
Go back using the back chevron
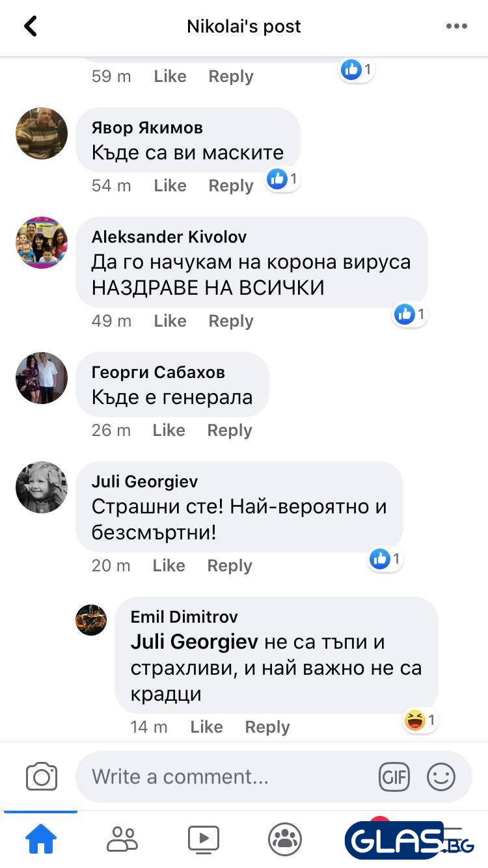point(30,26)
